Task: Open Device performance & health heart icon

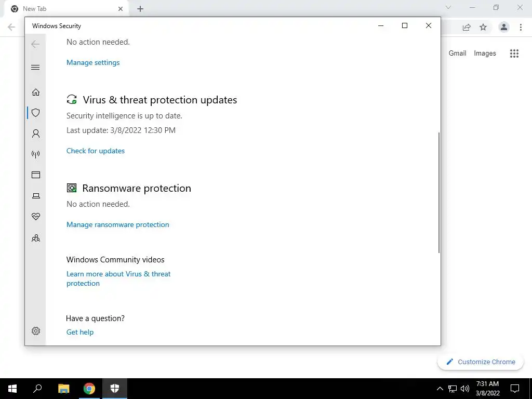Action: click(36, 217)
